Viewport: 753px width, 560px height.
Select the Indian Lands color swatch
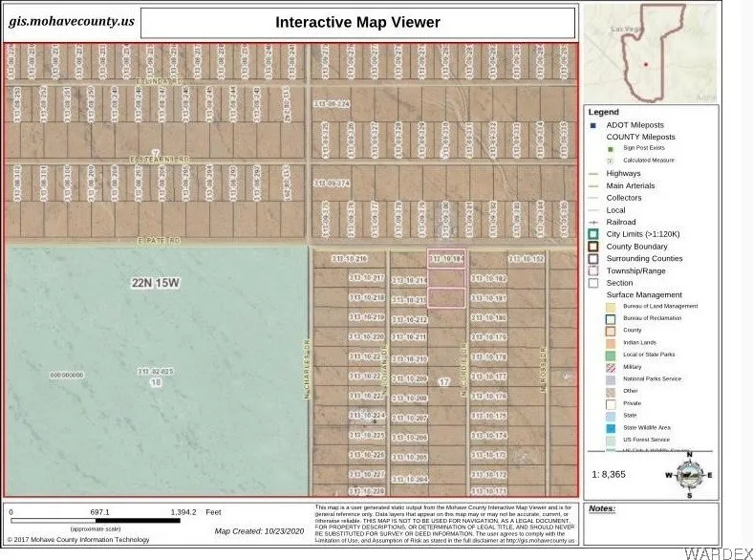(609, 342)
